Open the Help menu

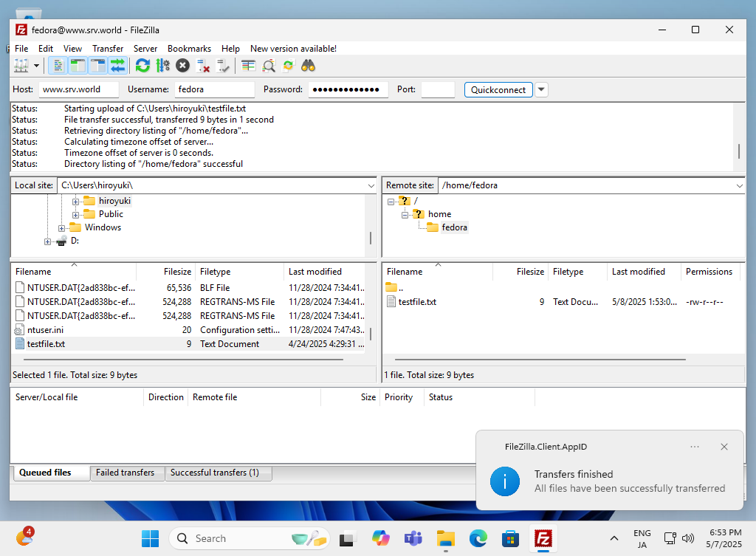pyautogui.click(x=230, y=49)
